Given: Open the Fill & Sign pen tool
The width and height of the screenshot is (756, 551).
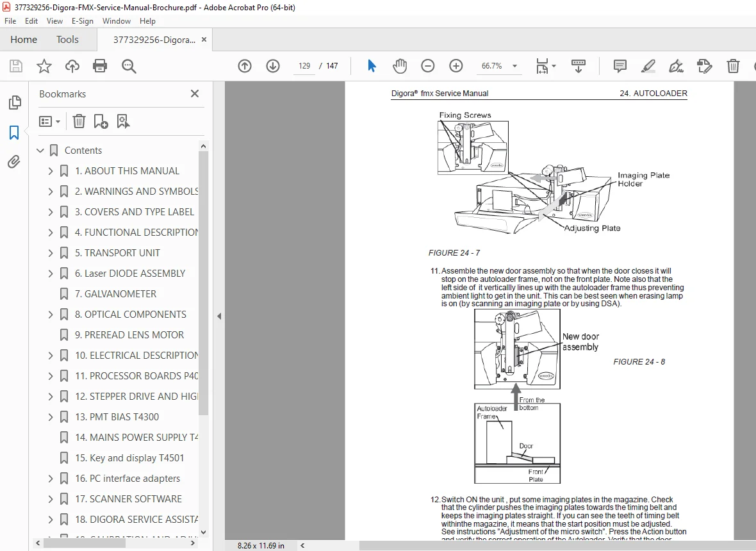Looking at the screenshot, I should click(x=676, y=66).
